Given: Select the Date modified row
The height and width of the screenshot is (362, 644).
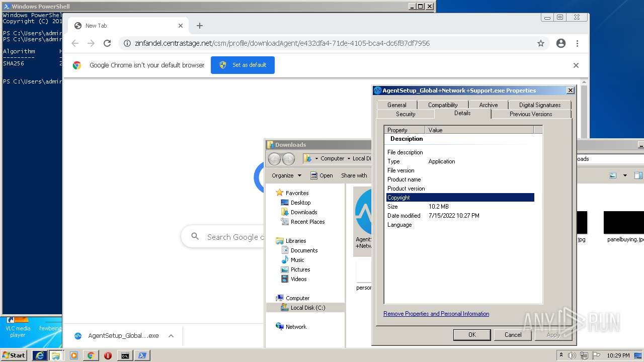Looking at the screenshot, I should coord(460,216).
